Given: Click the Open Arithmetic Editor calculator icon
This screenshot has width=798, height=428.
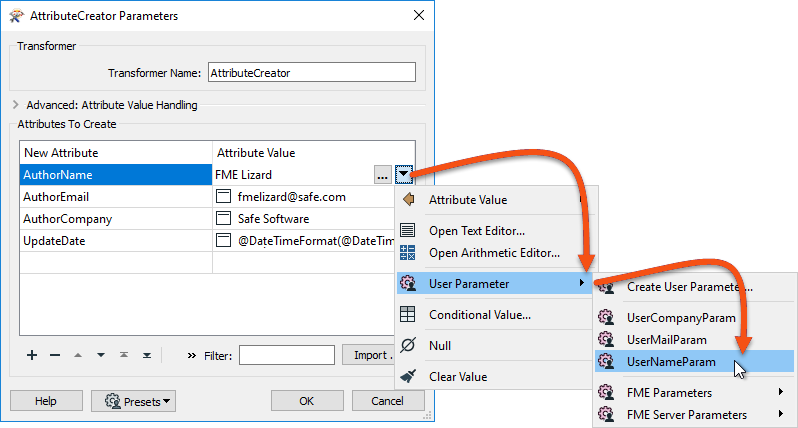Looking at the screenshot, I should [x=407, y=252].
